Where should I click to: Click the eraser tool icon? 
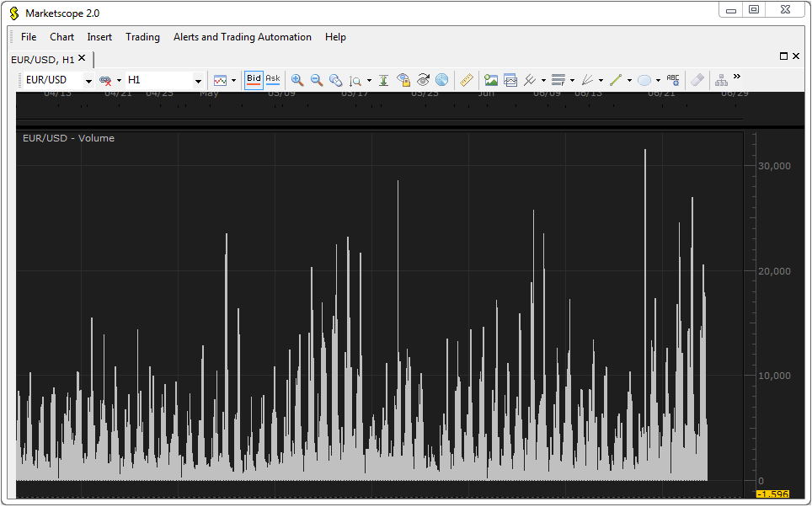click(x=697, y=80)
